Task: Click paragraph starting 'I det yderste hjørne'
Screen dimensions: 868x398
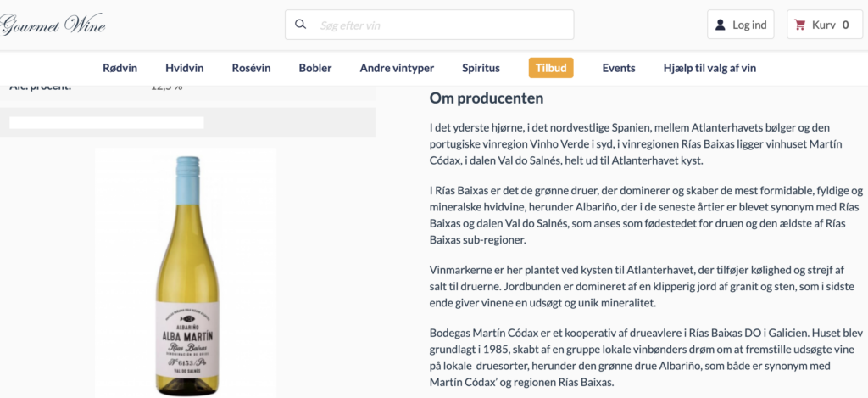Action: click(636, 144)
